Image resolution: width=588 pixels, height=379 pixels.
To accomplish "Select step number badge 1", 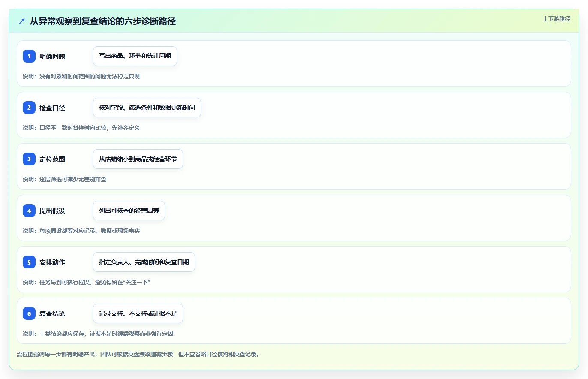I will point(29,56).
